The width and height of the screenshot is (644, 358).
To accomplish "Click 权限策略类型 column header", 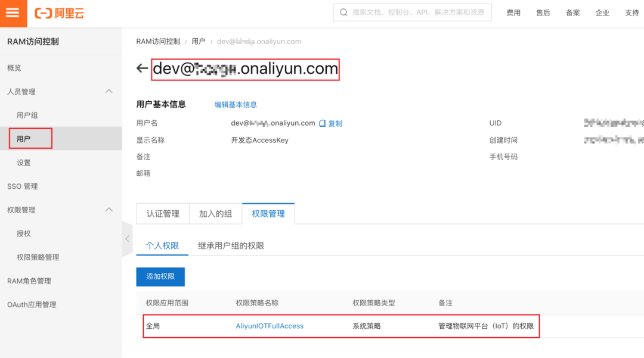I will tap(374, 303).
